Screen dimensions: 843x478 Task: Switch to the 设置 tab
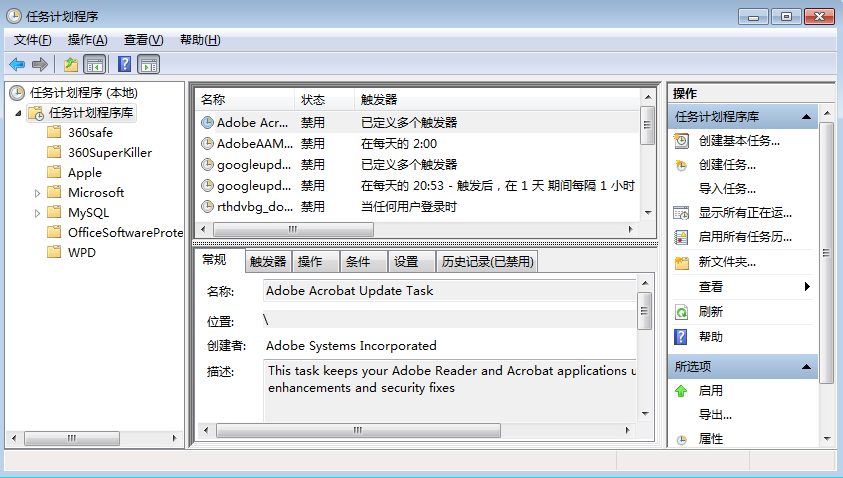point(412,262)
